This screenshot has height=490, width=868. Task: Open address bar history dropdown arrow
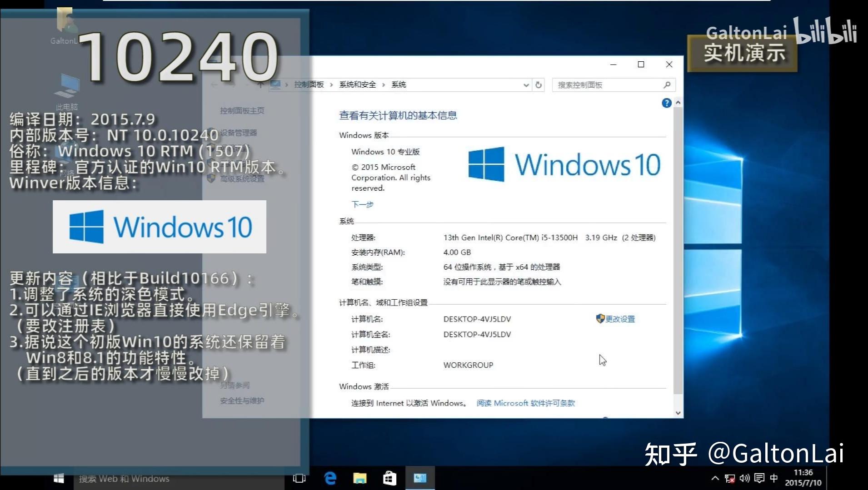(x=526, y=85)
